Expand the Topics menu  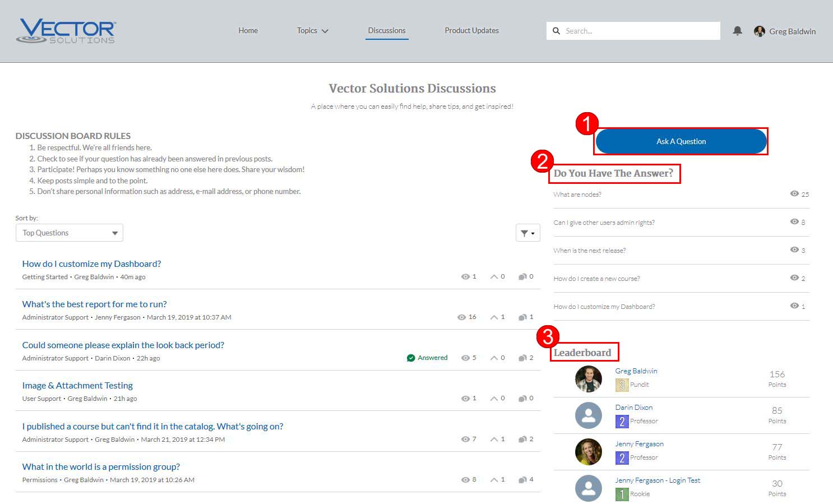312,31
